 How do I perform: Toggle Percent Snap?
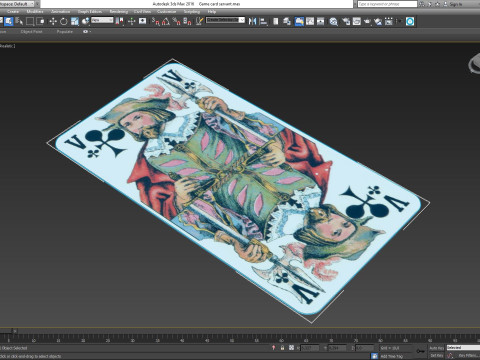177,22
